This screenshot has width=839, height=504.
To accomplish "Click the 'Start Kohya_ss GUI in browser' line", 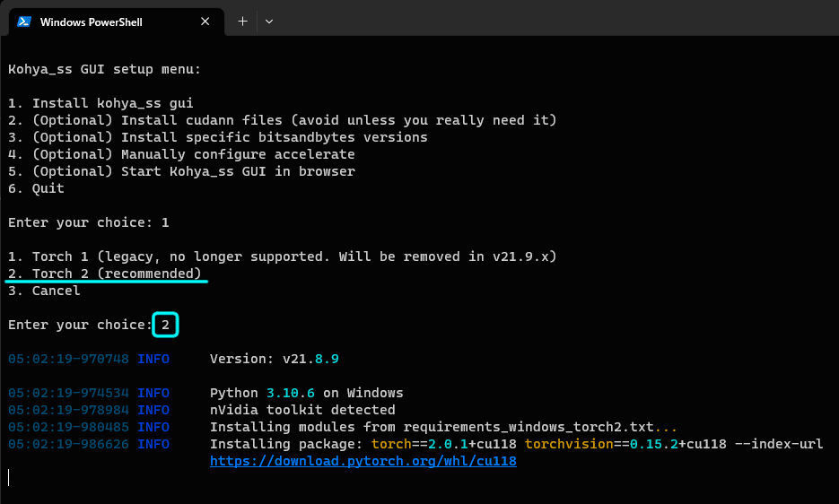I will (x=181, y=171).
